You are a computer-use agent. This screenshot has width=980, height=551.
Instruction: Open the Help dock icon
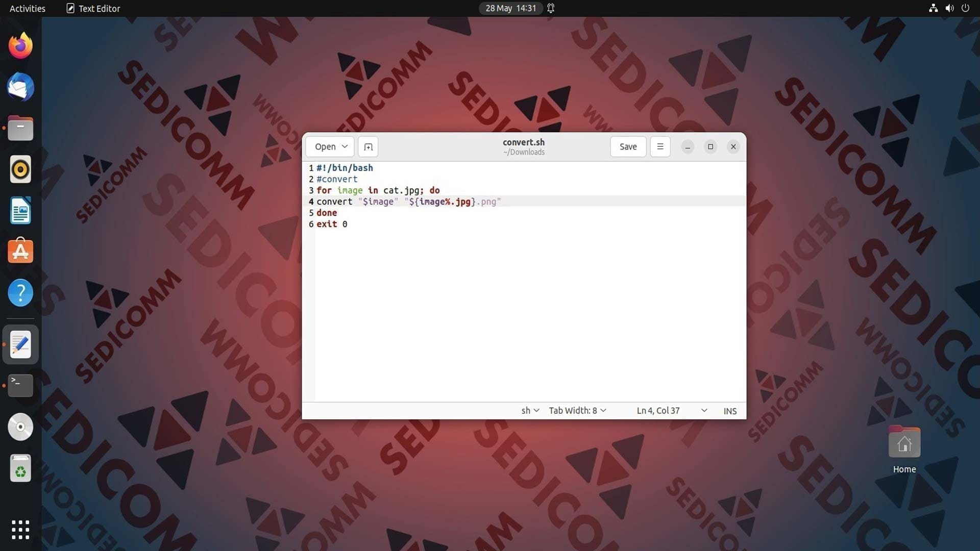tap(20, 293)
